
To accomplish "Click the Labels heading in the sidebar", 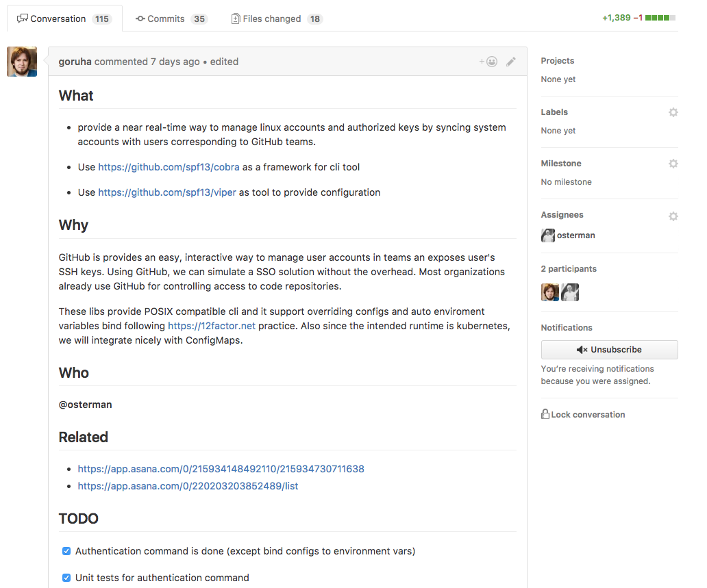I will [554, 112].
